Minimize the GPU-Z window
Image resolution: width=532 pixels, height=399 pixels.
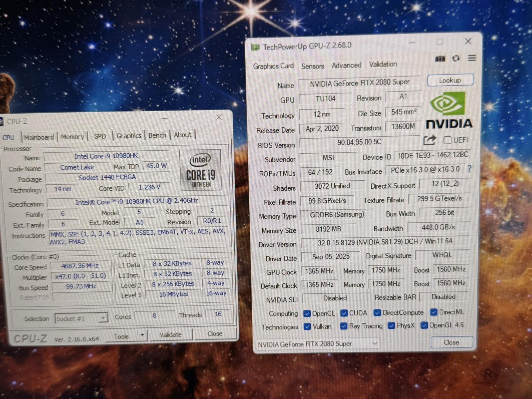pyautogui.click(x=412, y=42)
